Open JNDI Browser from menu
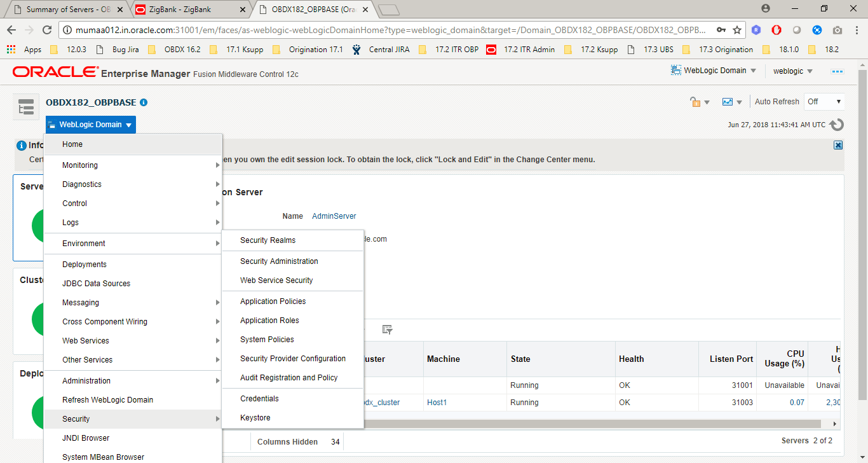Screen dimensions: 868x463 click(133, 438)
